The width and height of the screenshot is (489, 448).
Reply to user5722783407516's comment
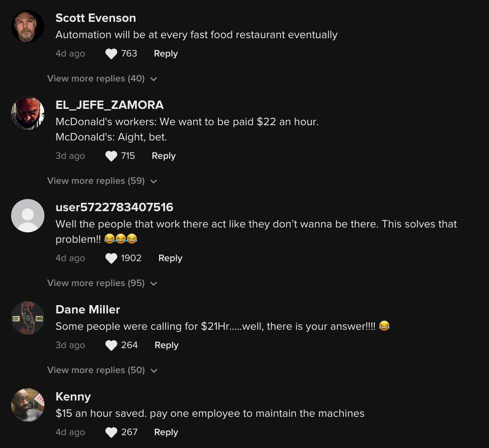pyautogui.click(x=170, y=258)
